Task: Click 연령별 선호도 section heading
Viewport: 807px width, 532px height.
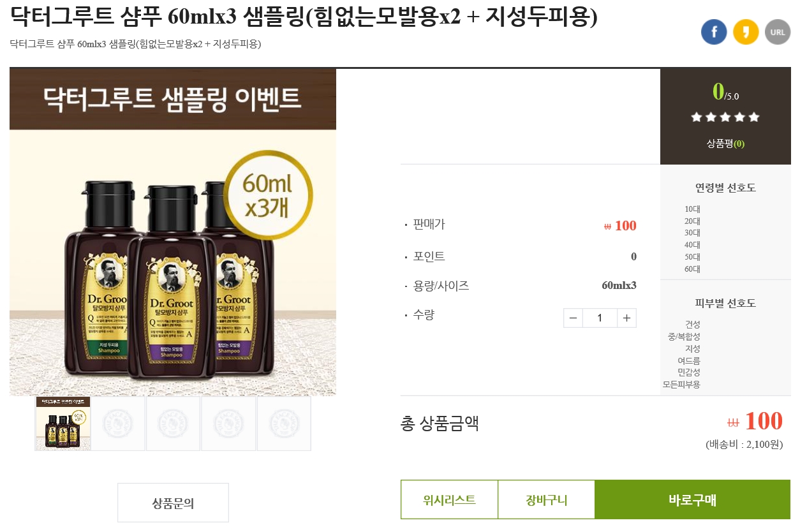Action: point(725,188)
